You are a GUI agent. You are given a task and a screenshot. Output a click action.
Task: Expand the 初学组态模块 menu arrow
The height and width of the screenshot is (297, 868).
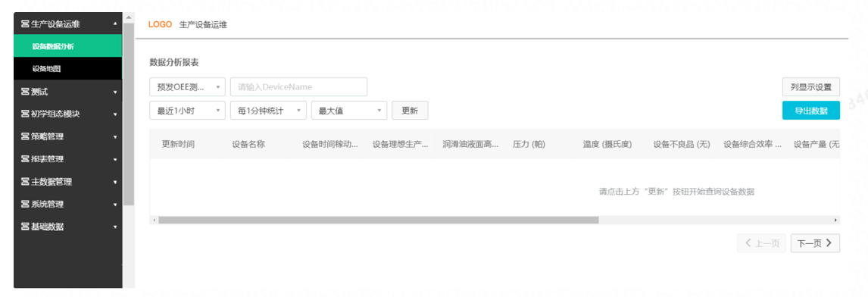(114, 114)
